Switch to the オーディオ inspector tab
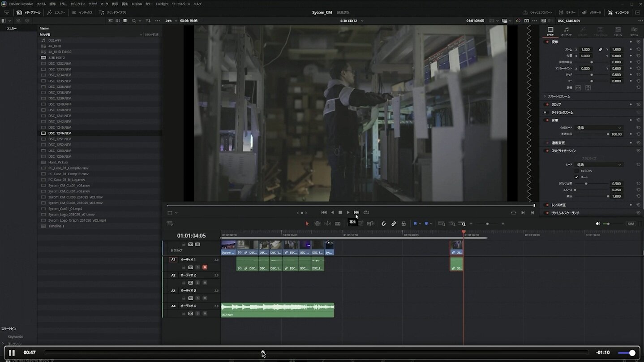 [567, 31]
